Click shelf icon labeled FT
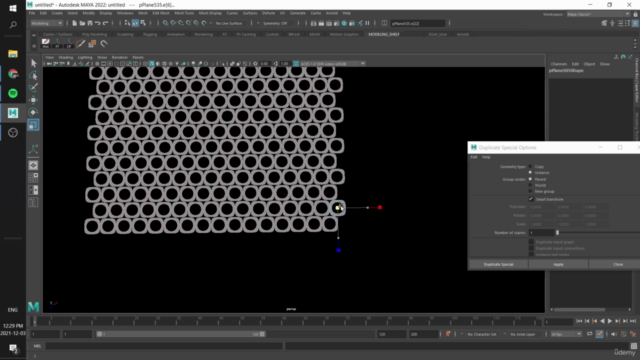The height and width of the screenshot is (360, 640). (x=57, y=43)
